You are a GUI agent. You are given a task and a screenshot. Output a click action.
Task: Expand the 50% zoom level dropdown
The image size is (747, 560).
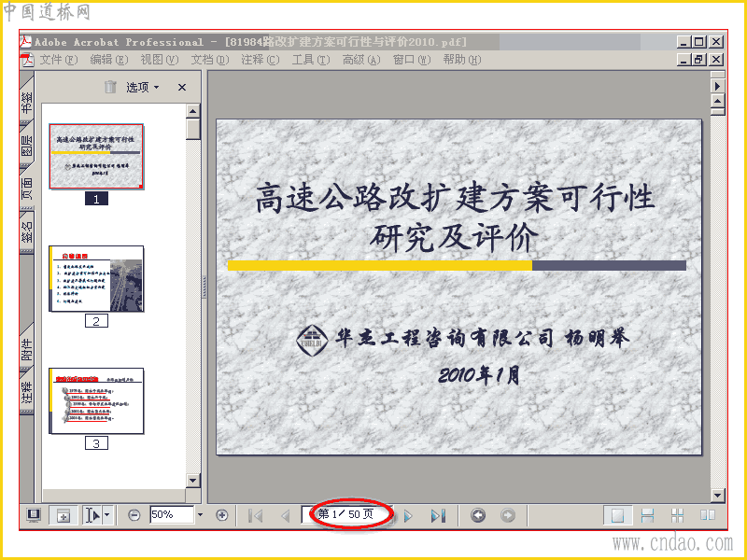coord(200,515)
